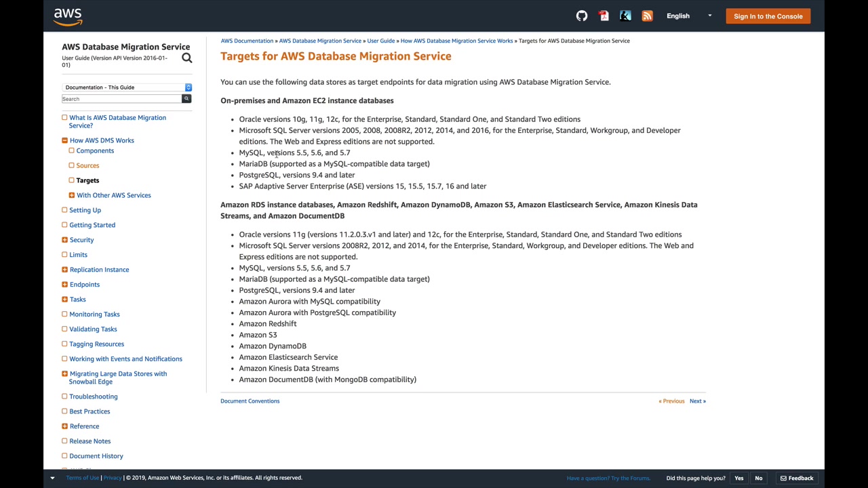
Task: Open the Monitoring Tasks page
Action: (x=94, y=314)
